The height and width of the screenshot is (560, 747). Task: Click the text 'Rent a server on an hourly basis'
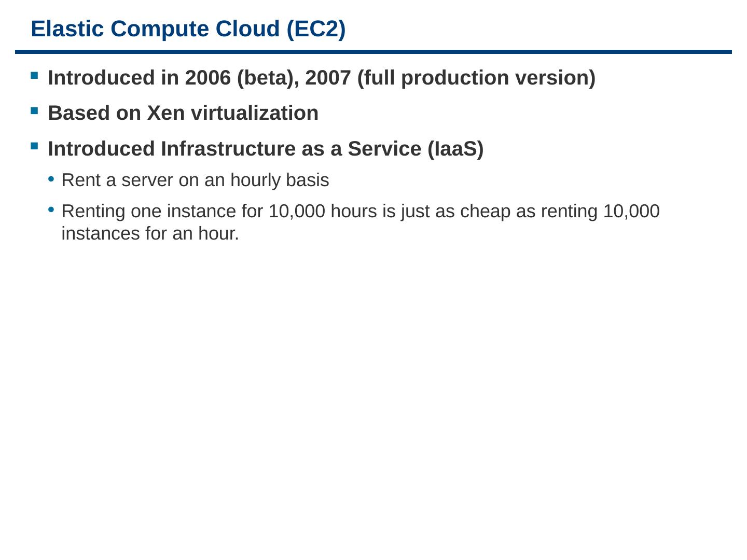coord(195,180)
